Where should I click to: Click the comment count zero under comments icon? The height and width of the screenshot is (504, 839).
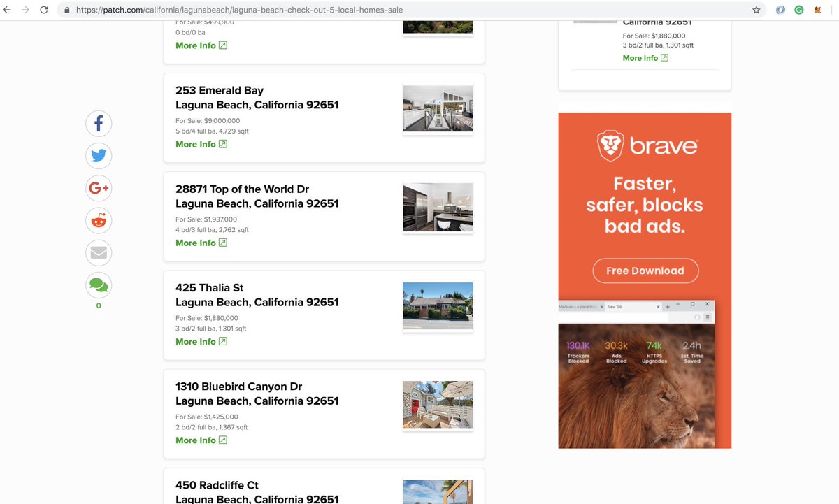tap(99, 305)
